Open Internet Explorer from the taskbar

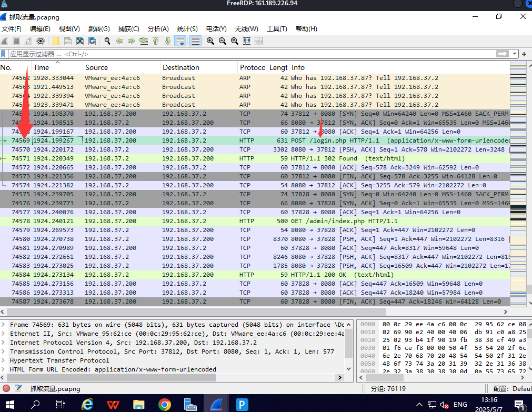pos(87,405)
